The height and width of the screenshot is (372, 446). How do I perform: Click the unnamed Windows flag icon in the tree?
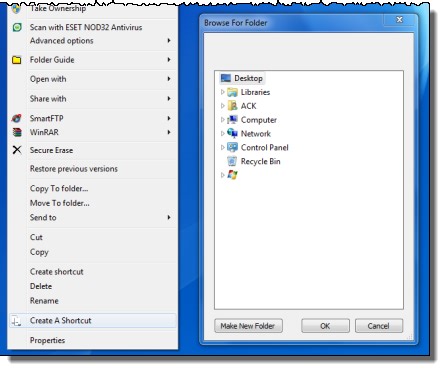click(x=232, y=175)
